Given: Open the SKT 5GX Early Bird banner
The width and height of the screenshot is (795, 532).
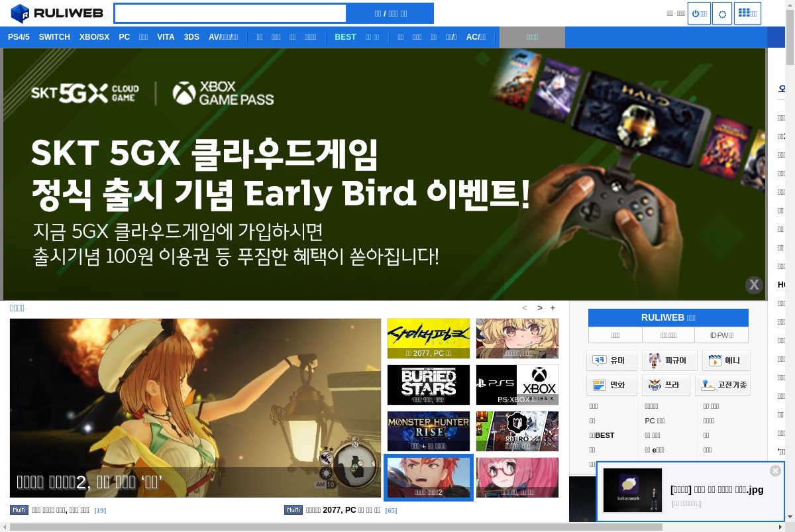Looking at the screenshot, I should point(384,174).
